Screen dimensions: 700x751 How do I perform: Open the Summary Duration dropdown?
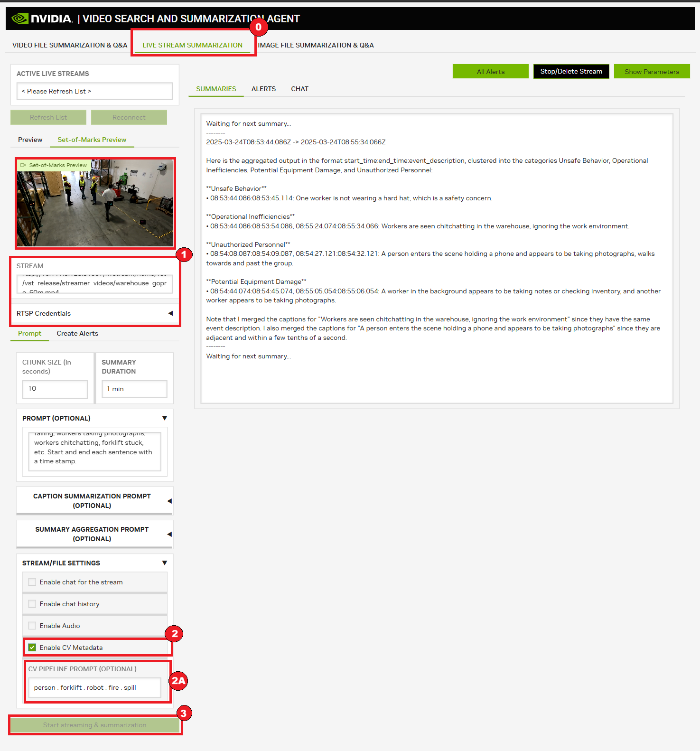click(x=134, y=389)
